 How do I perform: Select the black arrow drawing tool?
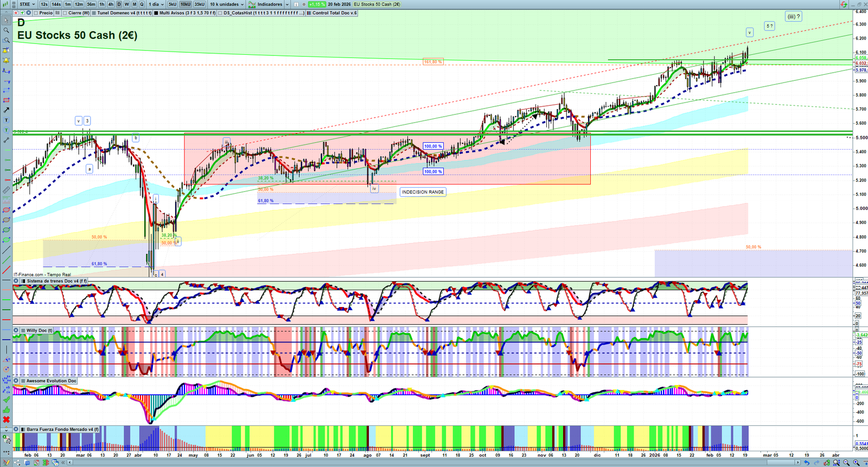coord(7,110)
